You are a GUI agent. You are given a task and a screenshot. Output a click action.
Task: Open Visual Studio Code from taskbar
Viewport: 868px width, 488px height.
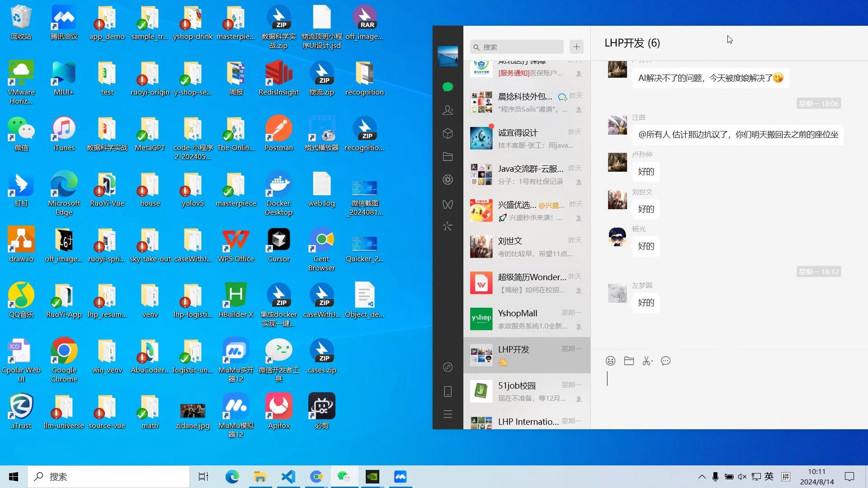pyautogui.click(x=288, y=477)
